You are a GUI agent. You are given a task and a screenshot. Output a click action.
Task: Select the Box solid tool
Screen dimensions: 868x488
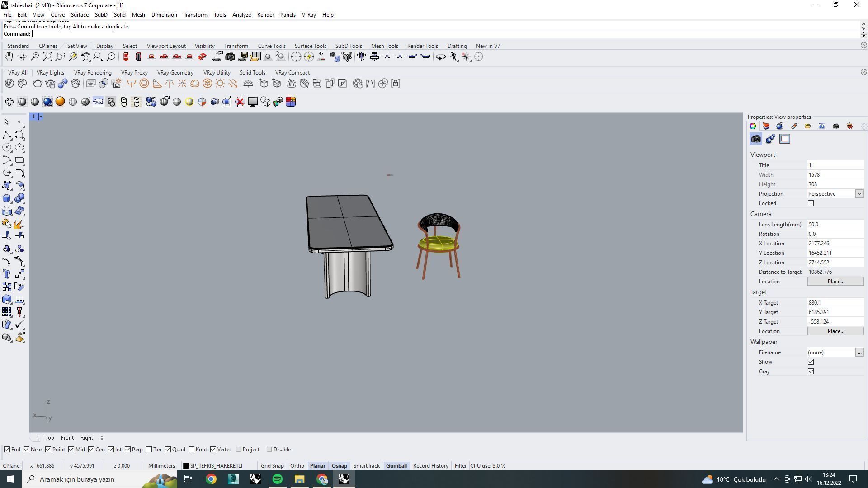click(7, 198)
